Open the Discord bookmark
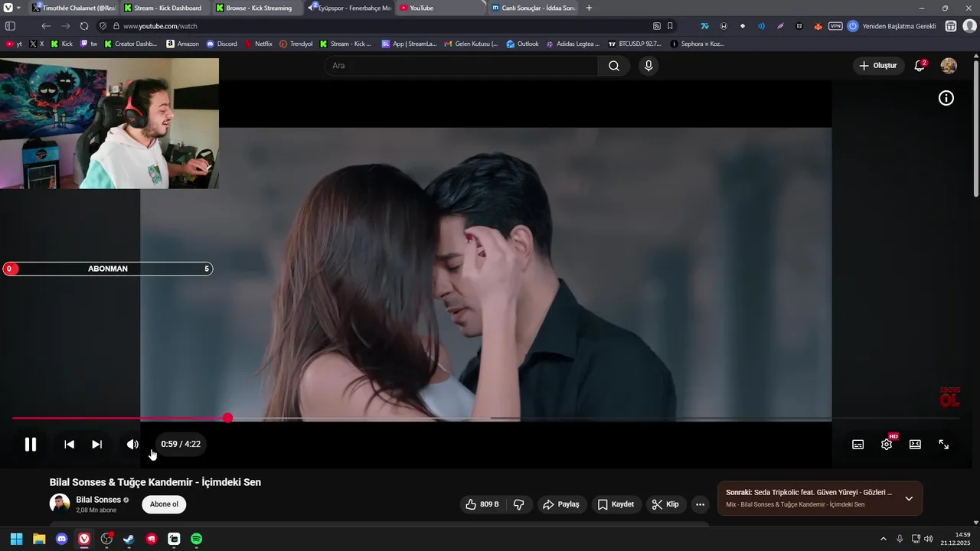980x551 pixels. pos(221,44)
